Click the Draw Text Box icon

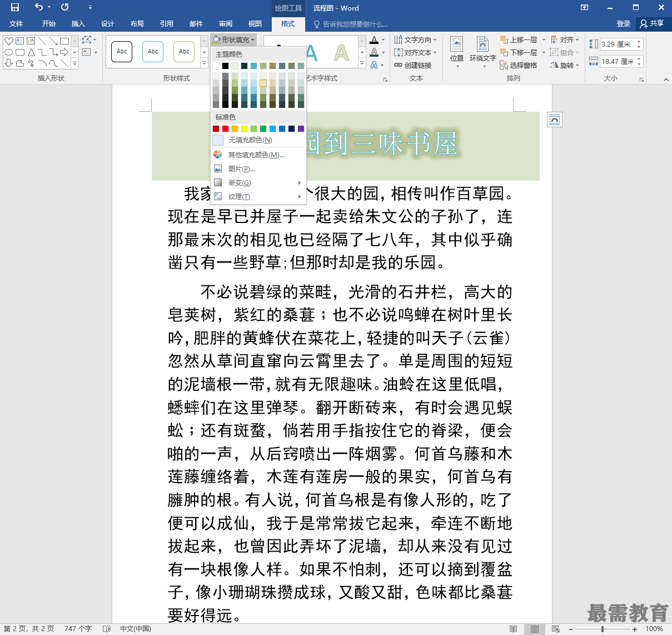tap(87, 52)
